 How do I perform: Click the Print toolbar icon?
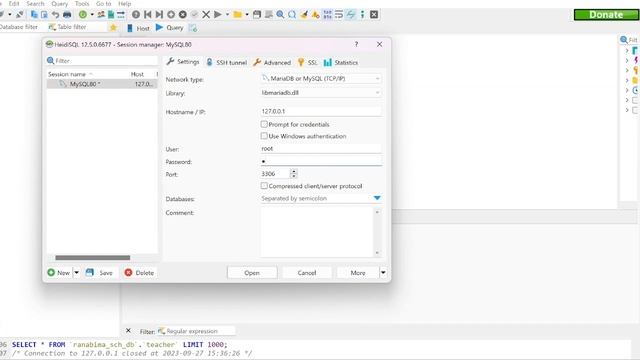tap(67, 15)
